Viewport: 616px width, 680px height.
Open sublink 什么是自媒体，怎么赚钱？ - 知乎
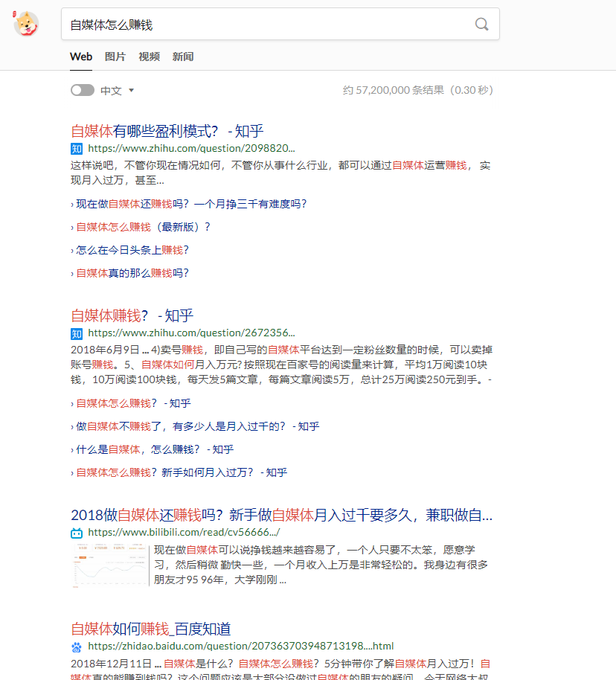[155, 449]
